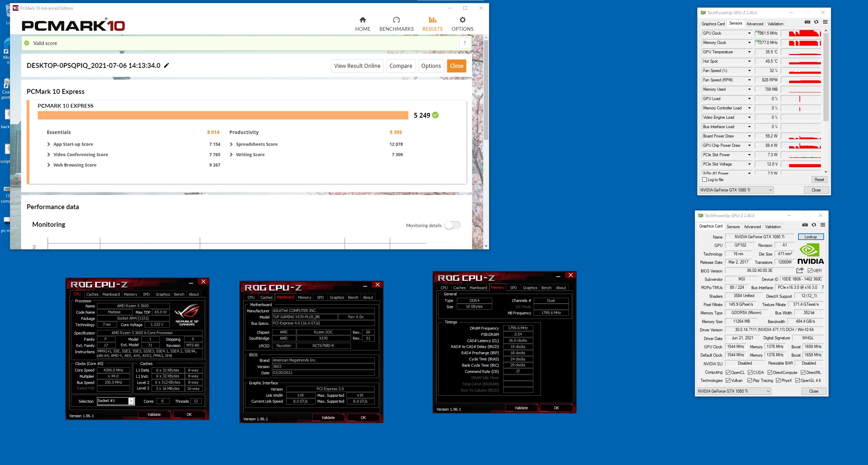Click NVIDIA logo in GPU-Z

(810, 253)
